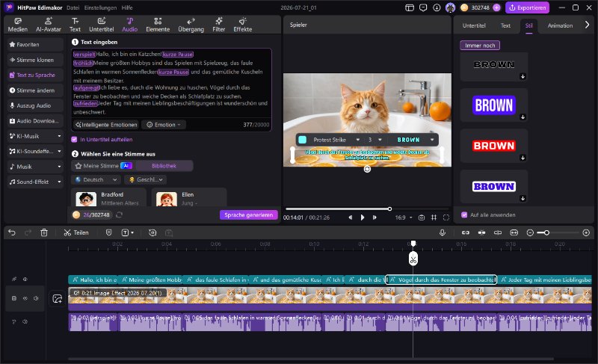
Task: Click the user avatar icon
Action: [451, 7]
